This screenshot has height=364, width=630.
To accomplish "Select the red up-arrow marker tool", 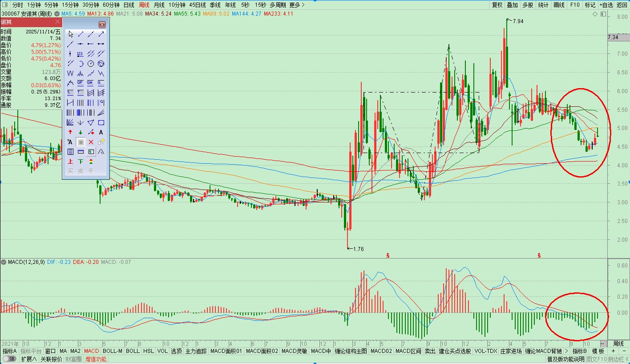I will [x=70, y=132].
